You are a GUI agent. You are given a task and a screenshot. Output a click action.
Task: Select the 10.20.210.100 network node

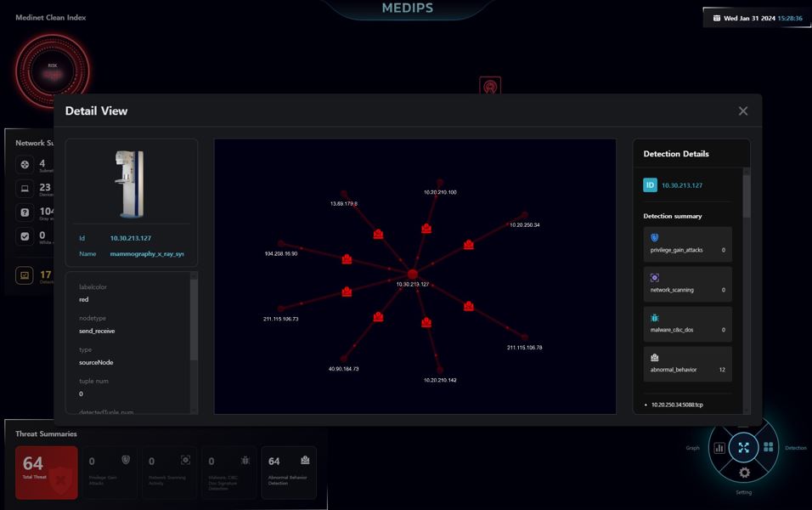point(440,183)
